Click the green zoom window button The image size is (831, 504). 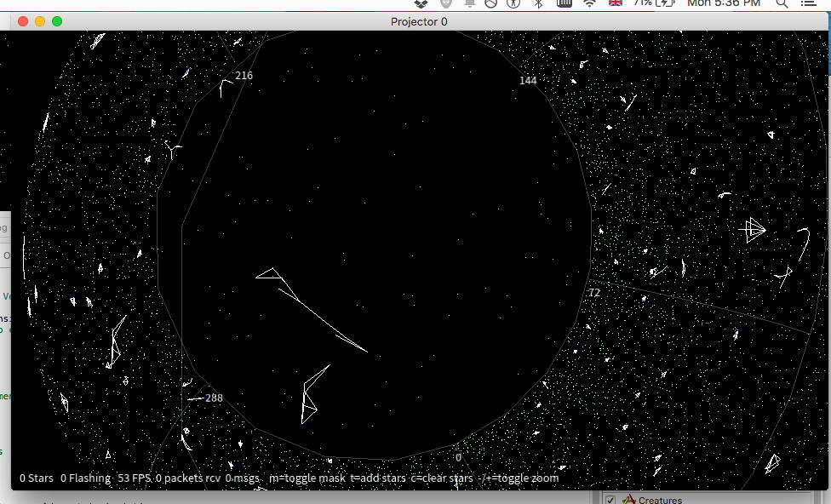point(57,21)
